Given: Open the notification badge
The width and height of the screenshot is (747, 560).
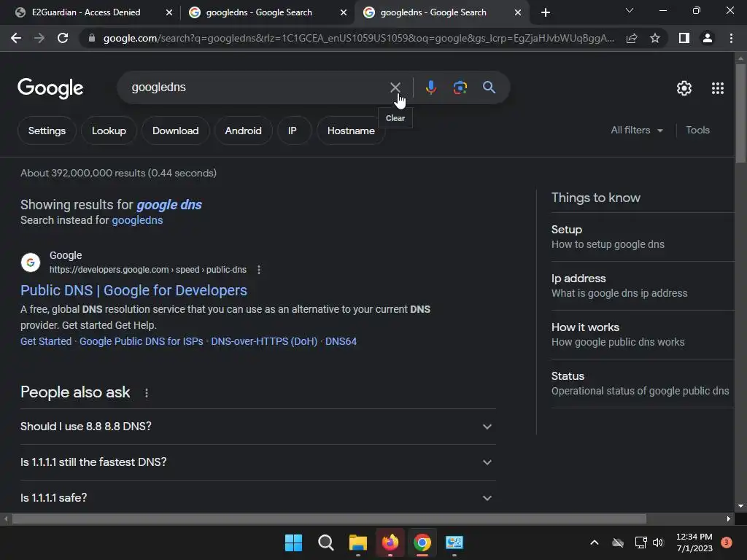Looking at the screenshot, I should click(727, 542).
